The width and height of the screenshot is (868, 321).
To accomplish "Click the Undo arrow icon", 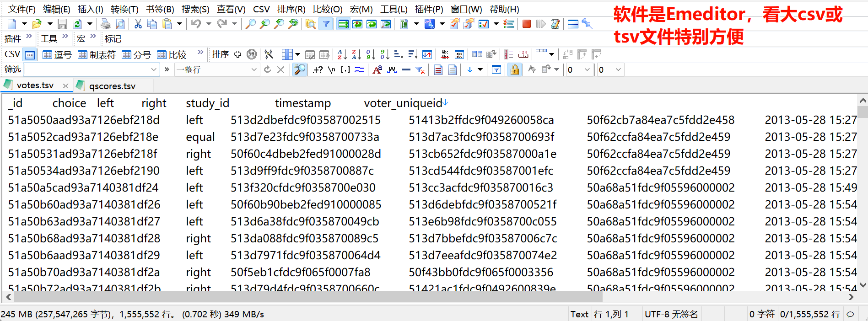I will coord(196,24).
